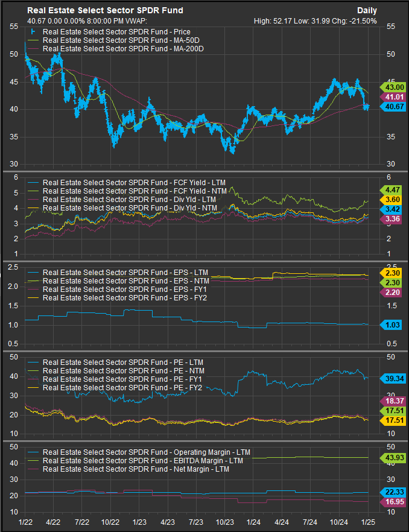The image size is (409, 532).
Task: Click the Price legend marker icon
Action: (x=34, y=31)
